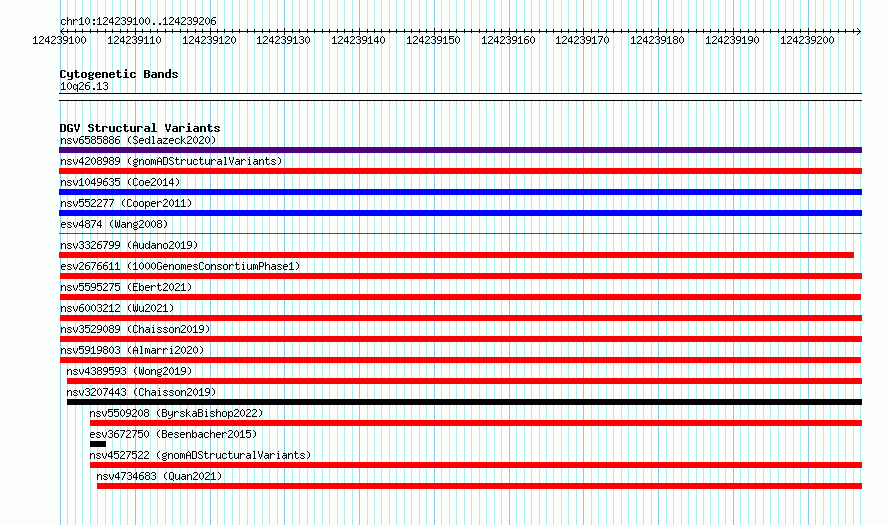The height and width of the screenshot is (525, 890).
Task: Click the red nsv5595275 Ebert2021 bar
Action: pos(460,297)
